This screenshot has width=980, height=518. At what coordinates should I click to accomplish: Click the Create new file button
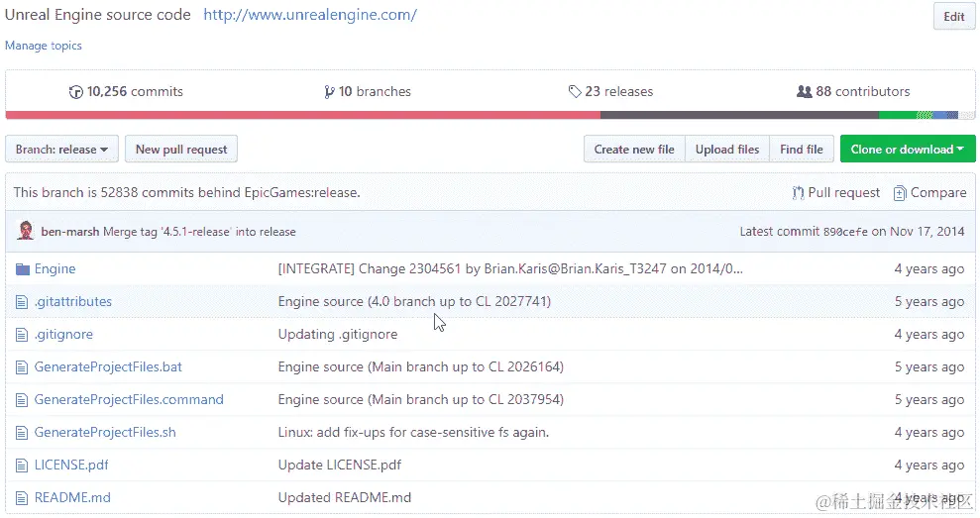pyautogui.click(x=634, y=150)
